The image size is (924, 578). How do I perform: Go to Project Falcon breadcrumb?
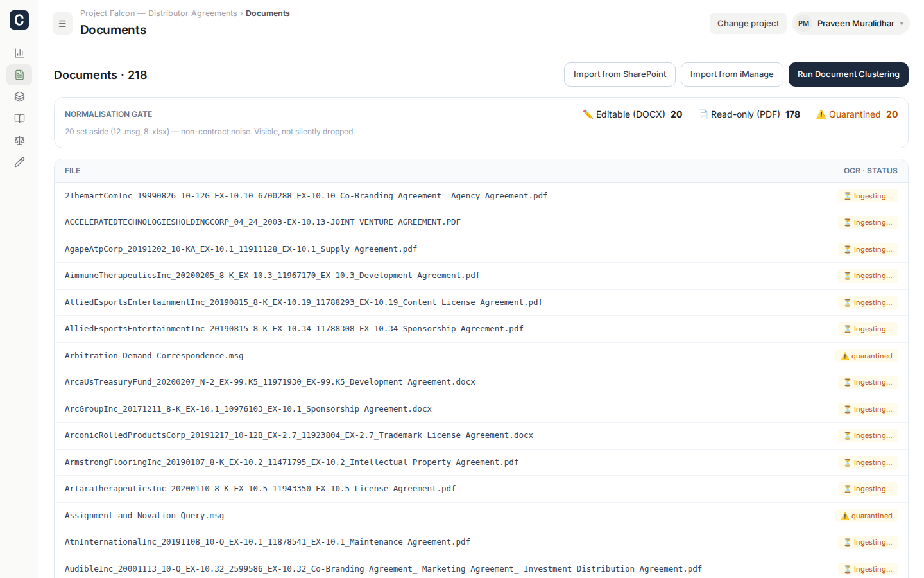pyautogui.click(x=158, y=13)
